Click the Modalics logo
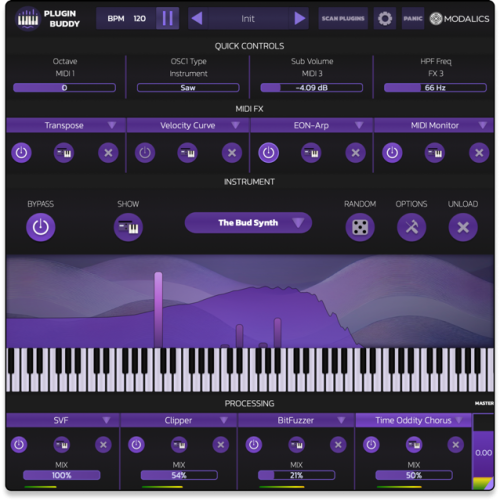 pos(459,19)
